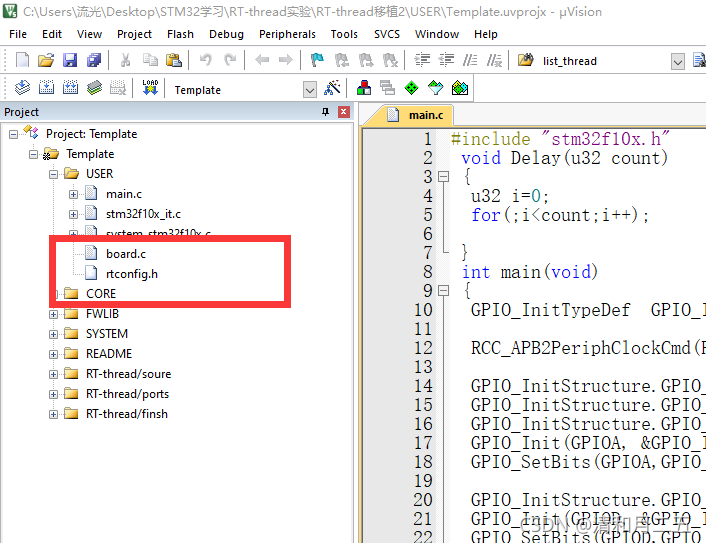This screenshot has width=706, height=543.
Task: Fold the Delay function body at line 3
Action: [444, 176]
